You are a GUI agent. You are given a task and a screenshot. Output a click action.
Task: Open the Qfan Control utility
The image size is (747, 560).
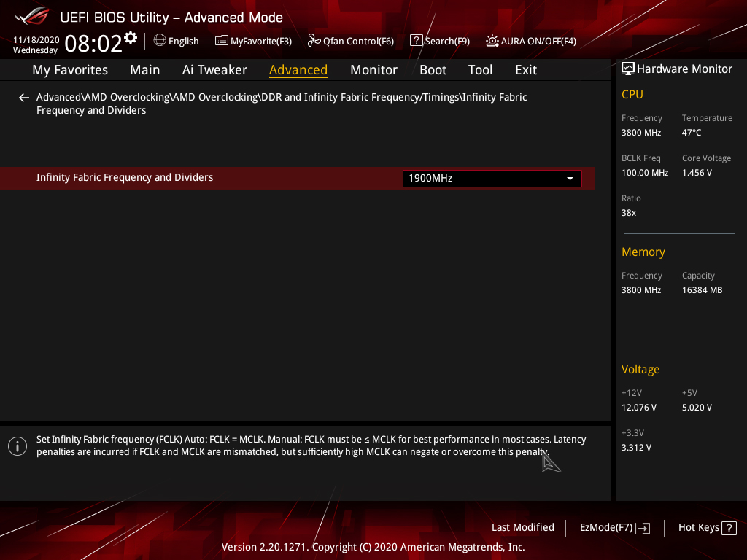click(350, 41)
